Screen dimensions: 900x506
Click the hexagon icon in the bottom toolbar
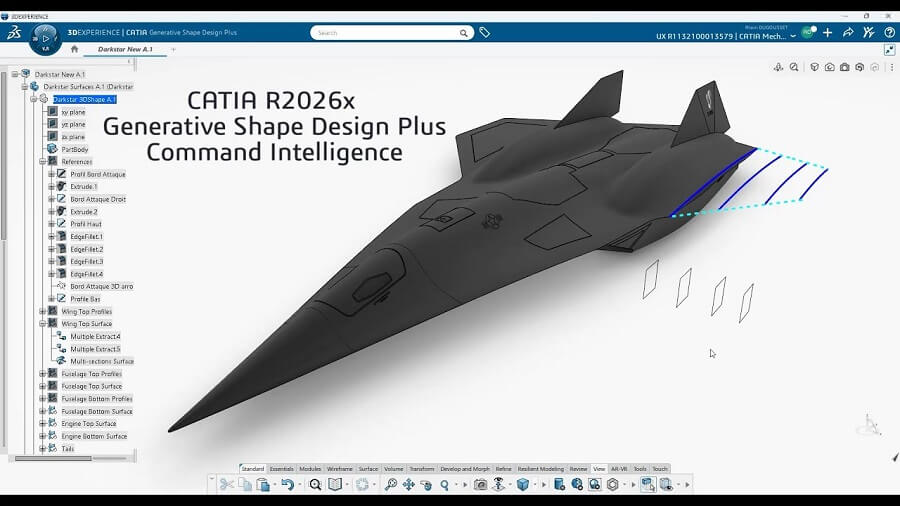coord(612,485)
